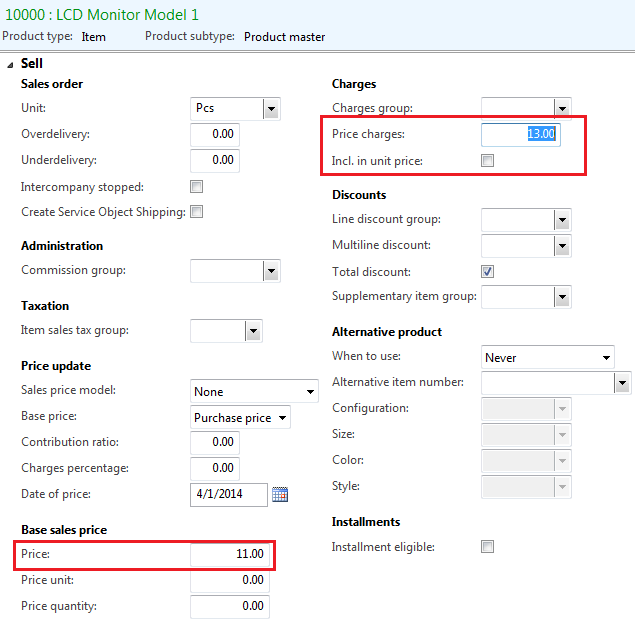Expand the Sales price model dropdown
635x623 pixels.
(309, 392)
